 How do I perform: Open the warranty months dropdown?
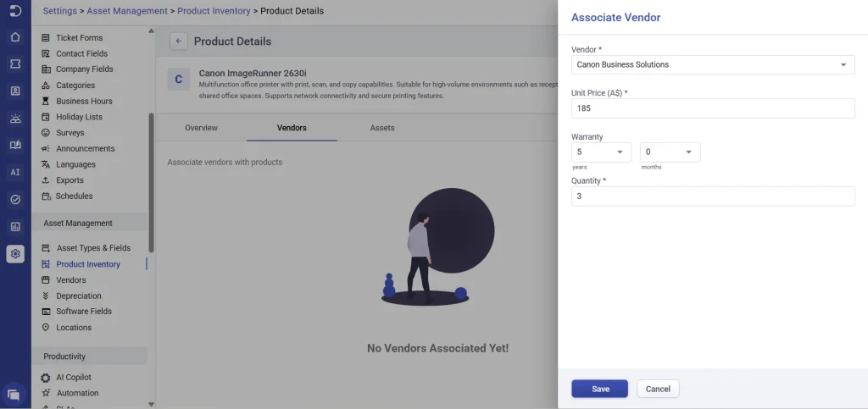[670, 152]
